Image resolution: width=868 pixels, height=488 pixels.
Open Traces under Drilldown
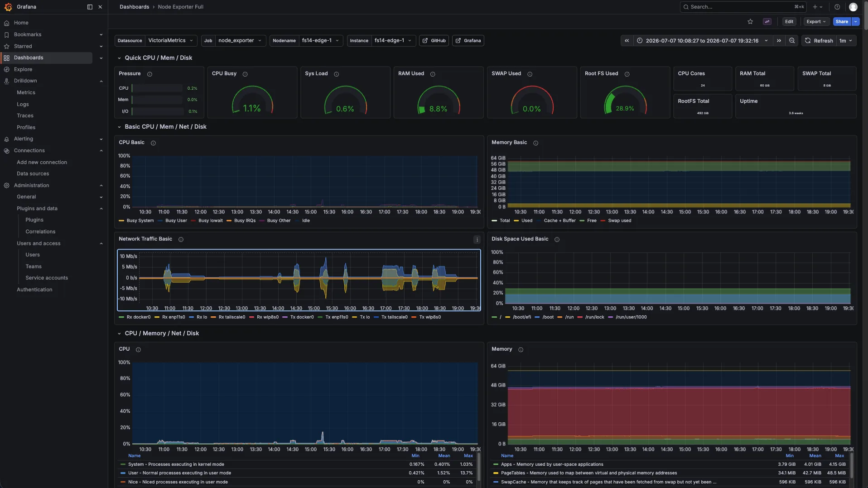(25, 116)
